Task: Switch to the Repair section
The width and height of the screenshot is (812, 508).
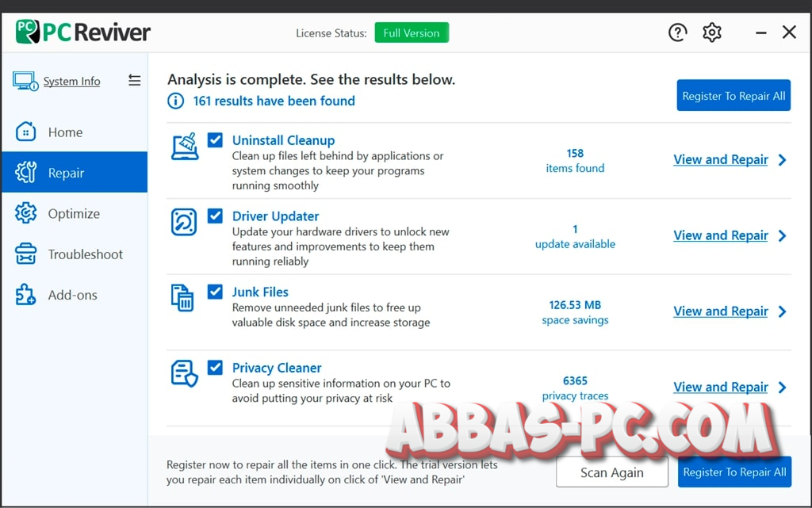Action: pyautogui.click(x=65, y=172)
